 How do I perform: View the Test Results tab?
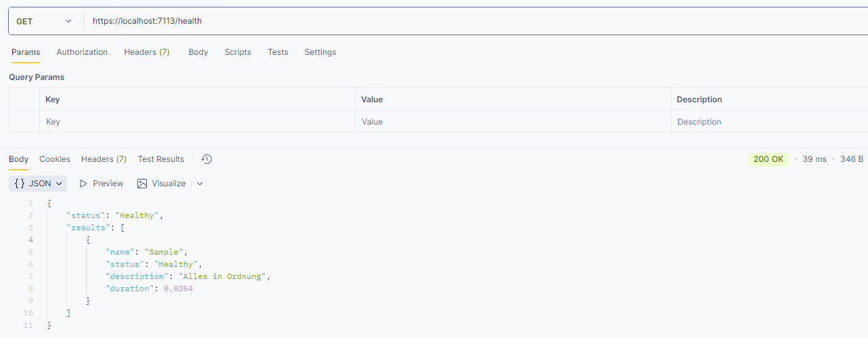[x=161, y=159]
